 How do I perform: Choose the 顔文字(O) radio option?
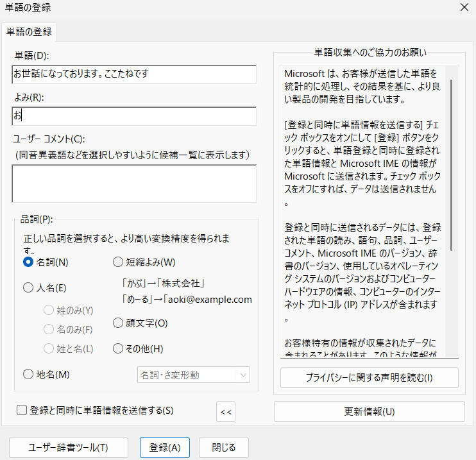[x=117, y=323]
